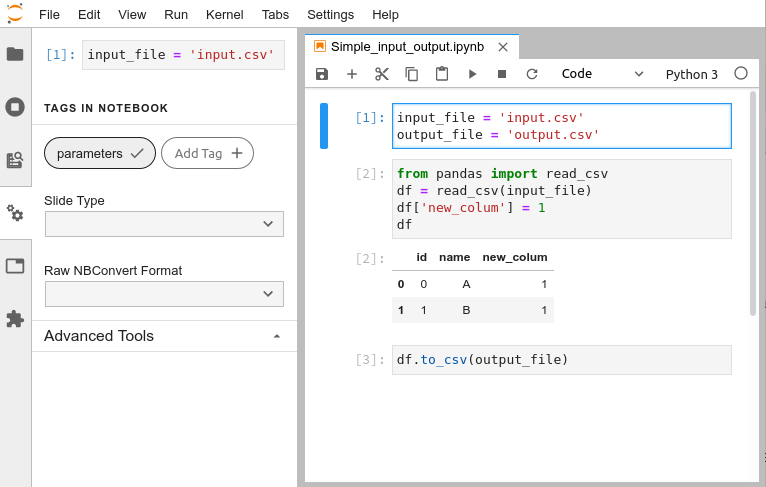Click the kernel status circle indicator
Viewport: 766px width, 487px height.
[741, 73]
